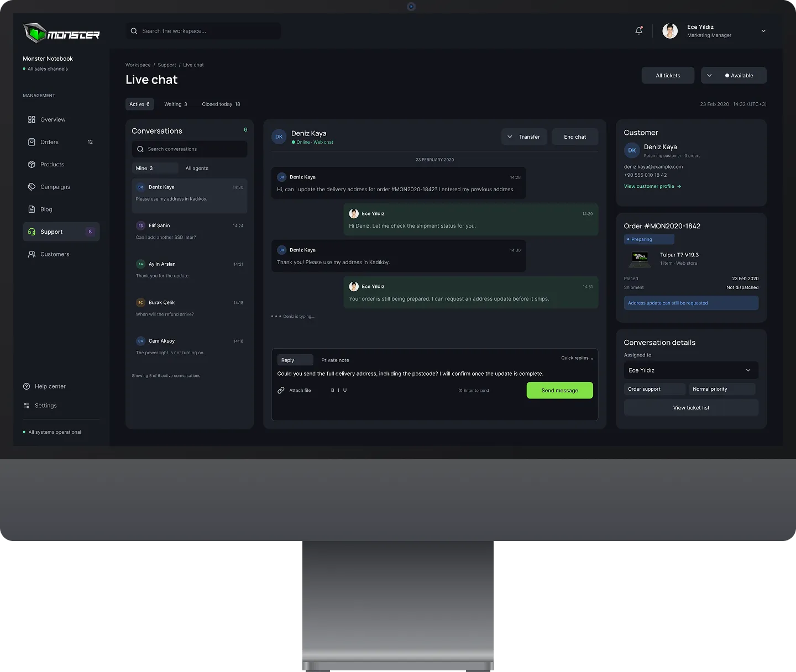796x672 pixels.
Task: Click the Products box icon
Action: [x=32, y=165]
